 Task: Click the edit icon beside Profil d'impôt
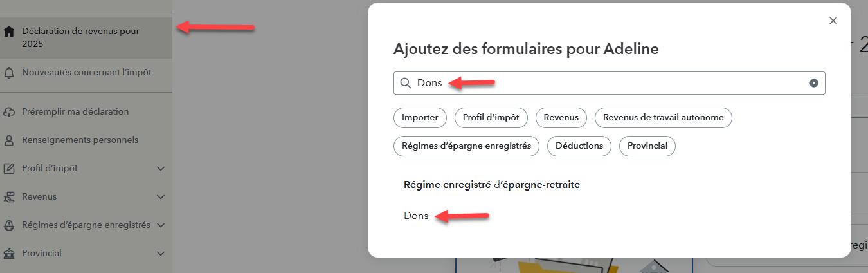point(9,169)
